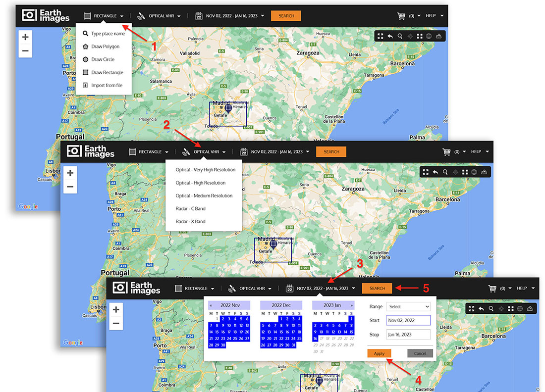Click grid icon in topmost map toolbar

click(x=419, y=36)
